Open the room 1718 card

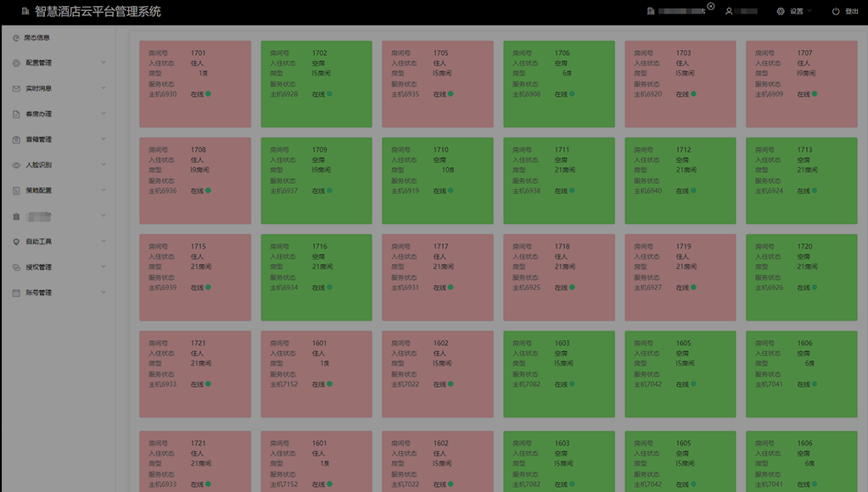(558, 277)
